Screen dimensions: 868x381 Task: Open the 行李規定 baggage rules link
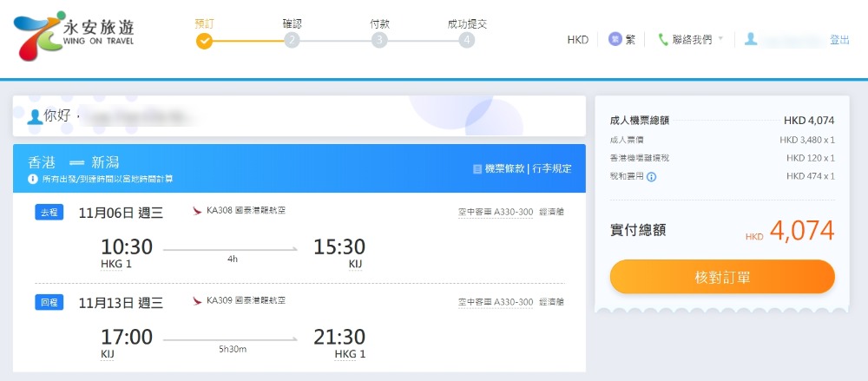(551, 168)
